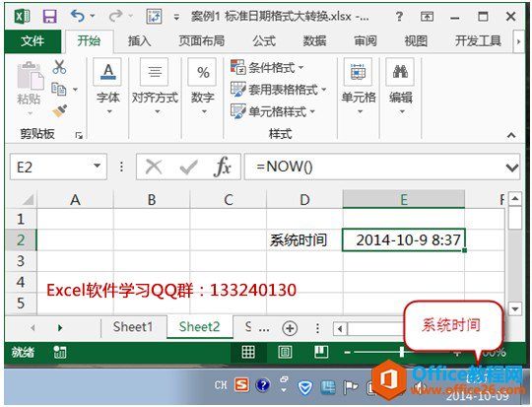Redo the last undone action
532x407 pixels.
pos(116,16)
